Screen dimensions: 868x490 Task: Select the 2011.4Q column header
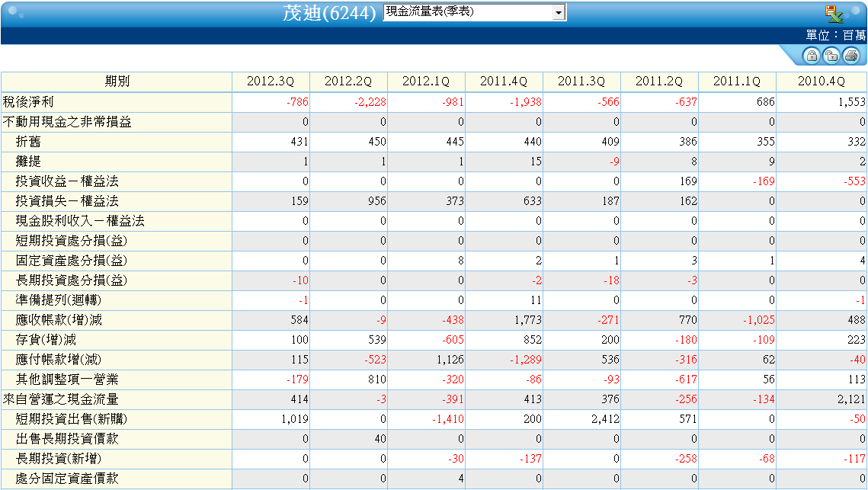(504, 82)
